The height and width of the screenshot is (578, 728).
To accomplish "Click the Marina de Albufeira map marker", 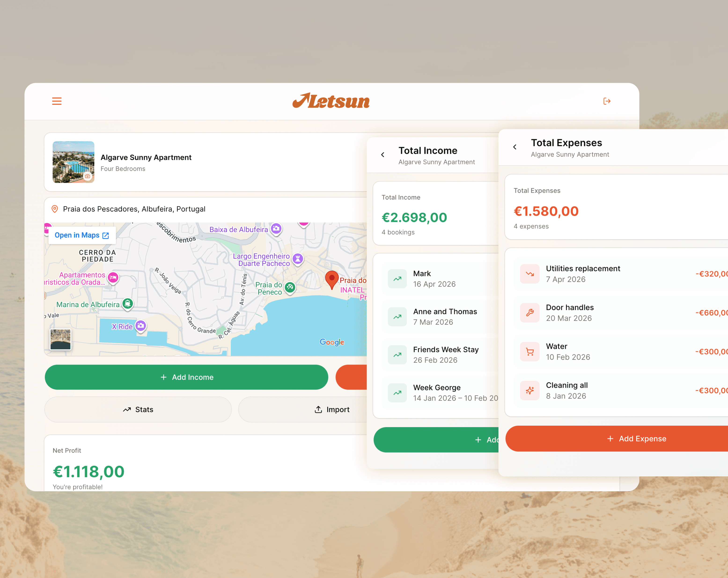I will tap(128, 304).
